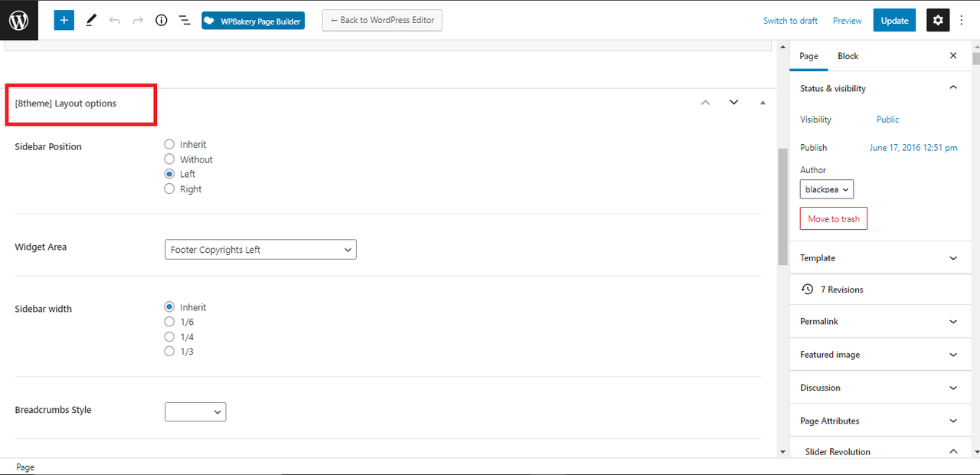Select Inherit for Sidebar width
Viewport: 980px width, 475px height.
click(170, 307)
